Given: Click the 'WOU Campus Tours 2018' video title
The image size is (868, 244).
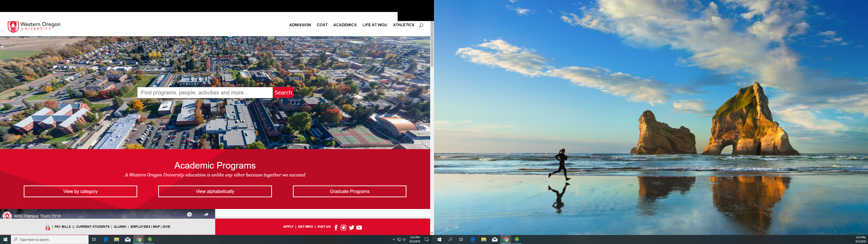Looking at the screenshot, I should pos(37,216).
